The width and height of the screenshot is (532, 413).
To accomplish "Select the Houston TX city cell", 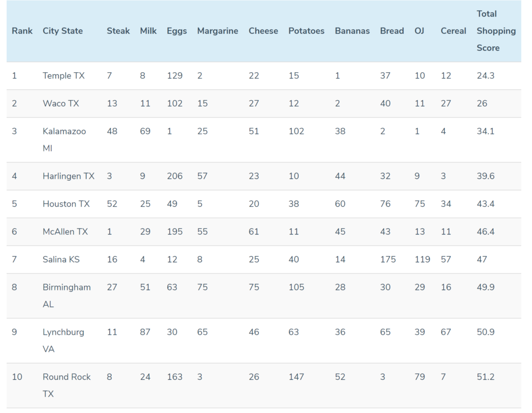I will tap(66, 204).
